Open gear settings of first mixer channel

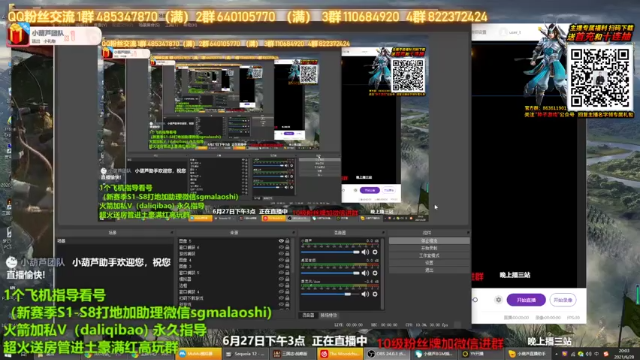point(375,252)
